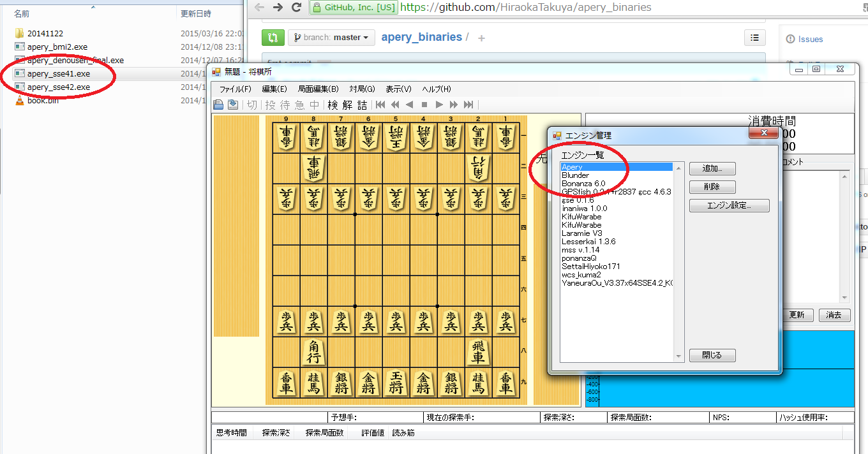
Task: Open the 局面編集(B) menu
Action: pos(319,89)
